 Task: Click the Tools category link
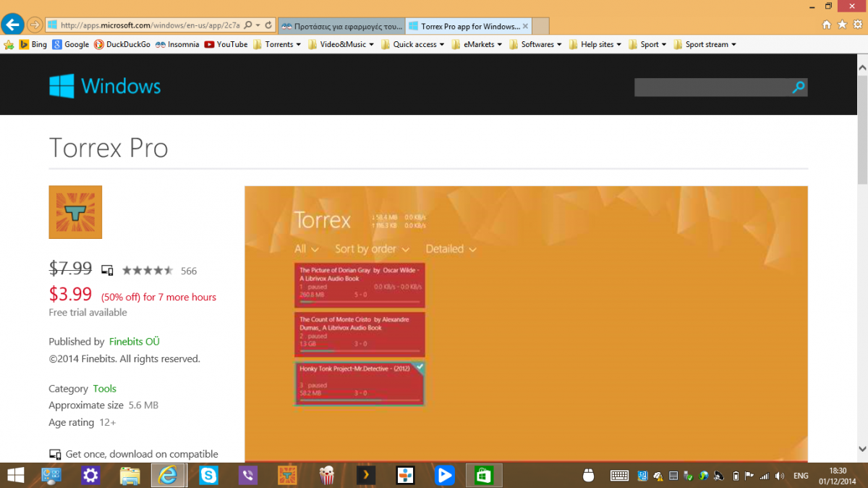[x=104, y=389]
